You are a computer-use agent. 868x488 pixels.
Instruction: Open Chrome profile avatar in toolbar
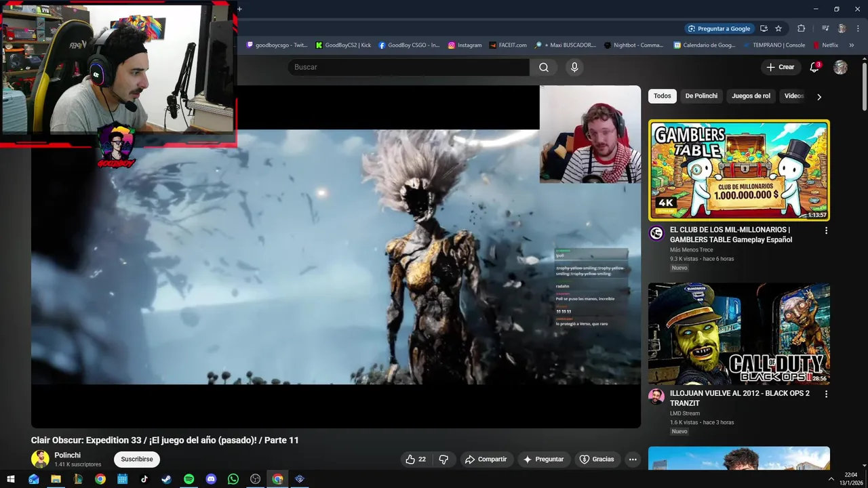[x=842, y=28]
